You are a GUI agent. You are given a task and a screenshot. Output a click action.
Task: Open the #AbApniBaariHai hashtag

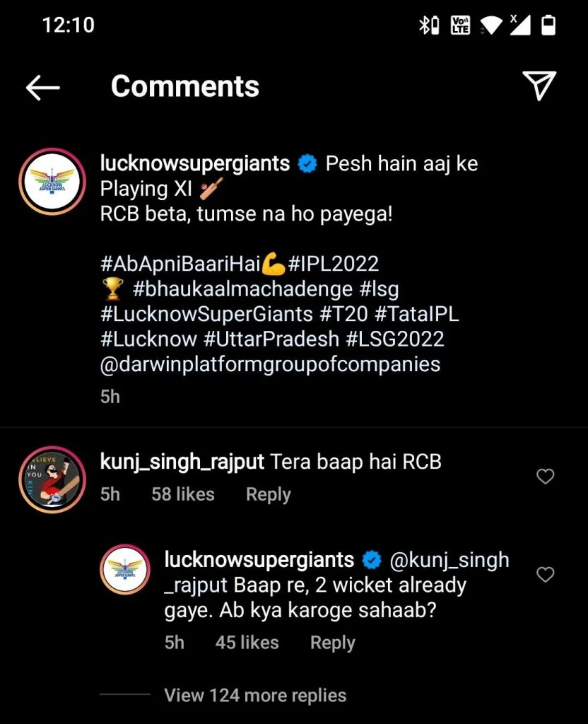[x=181, y=264]
